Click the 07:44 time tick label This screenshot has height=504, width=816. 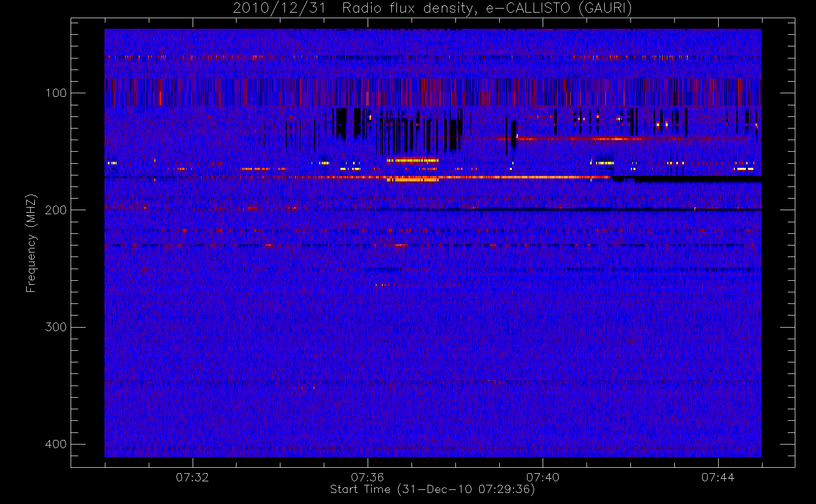click(x=718, y=477)
